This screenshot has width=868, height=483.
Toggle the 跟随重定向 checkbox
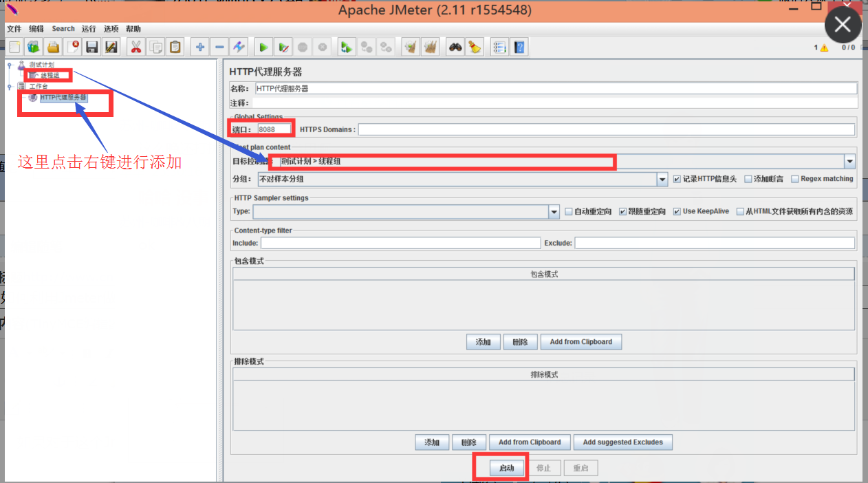click(622, 212)
